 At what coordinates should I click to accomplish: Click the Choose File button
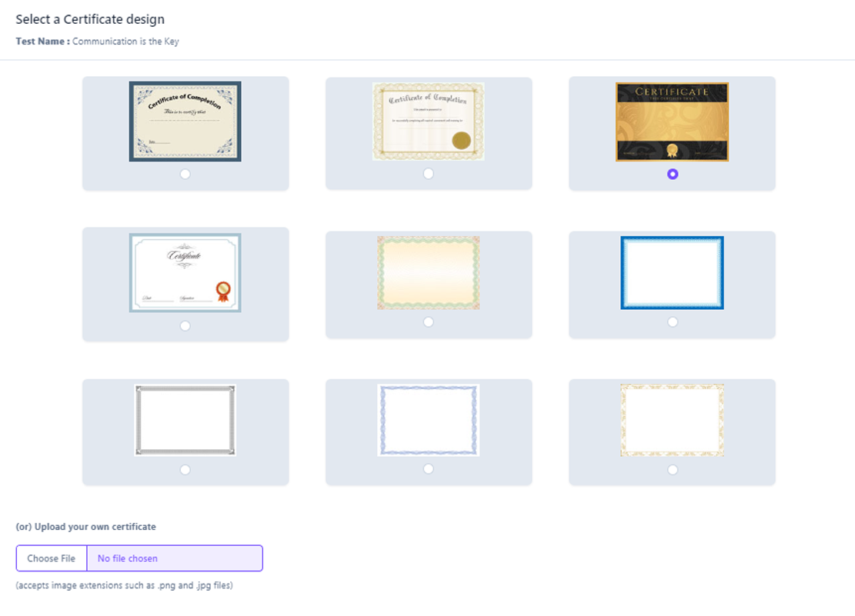pos(52,558)
